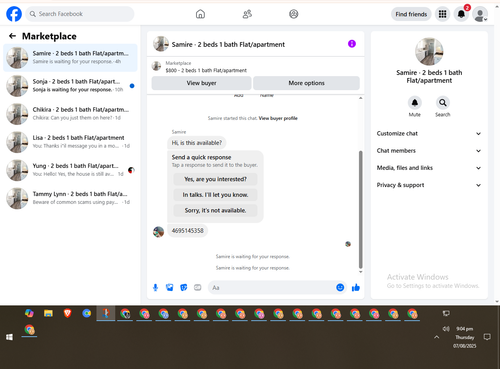The height and width of the screenshot is (369, 500).
Task: Select the Samire conversation in list
Action: pos(70,58)
